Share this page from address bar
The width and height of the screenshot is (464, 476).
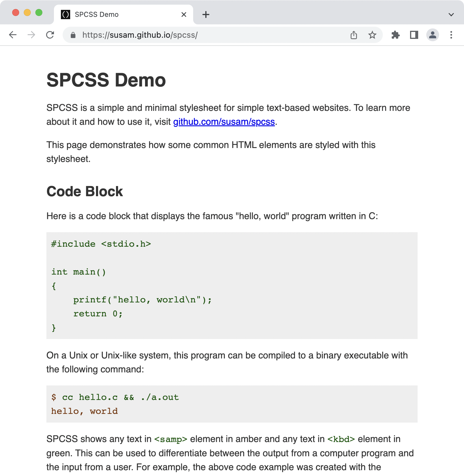(354, 35)
